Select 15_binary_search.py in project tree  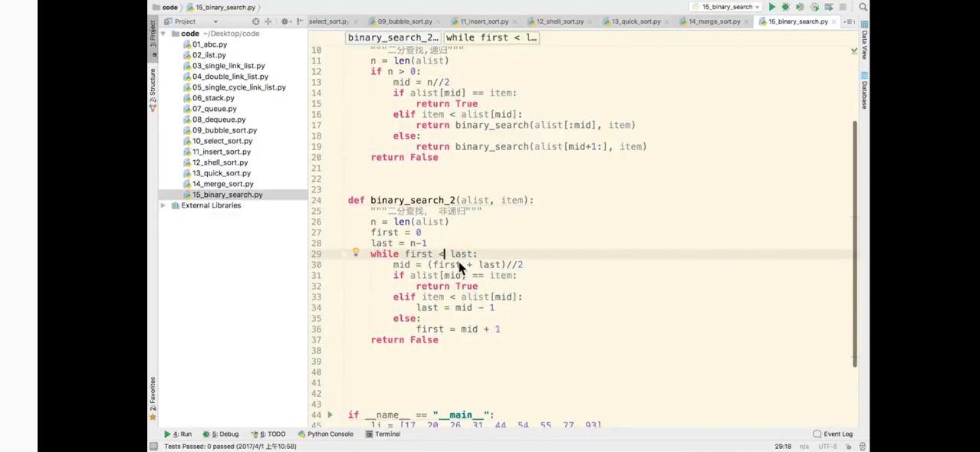[x=227, y=195]
